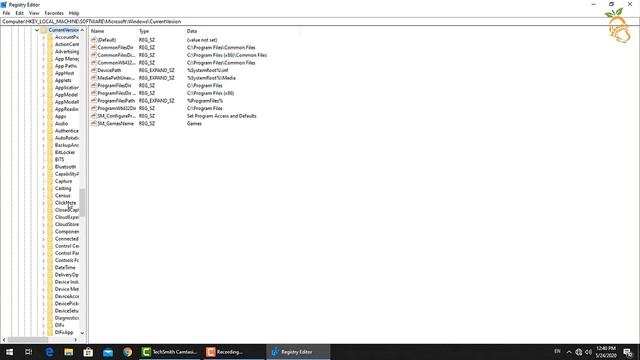Launch Microsoft Edge from the taskbar
This screenshot has width=640, height=360.
pyautogui.click(x=49, y=352)
